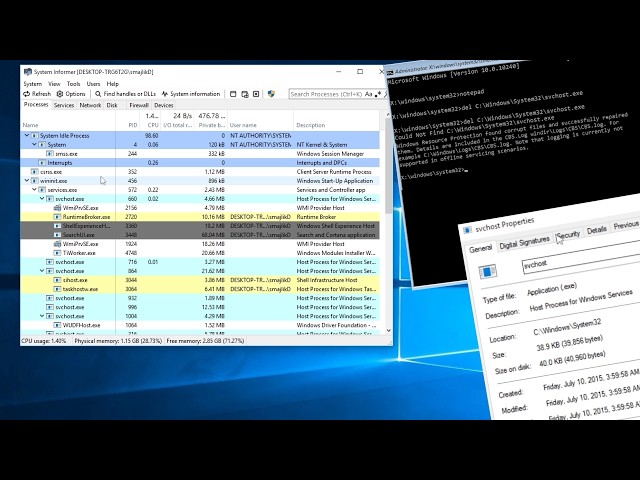Select the SearchUI.exe process icon
Screen dimensions: 640x480
tap(58, 235)
